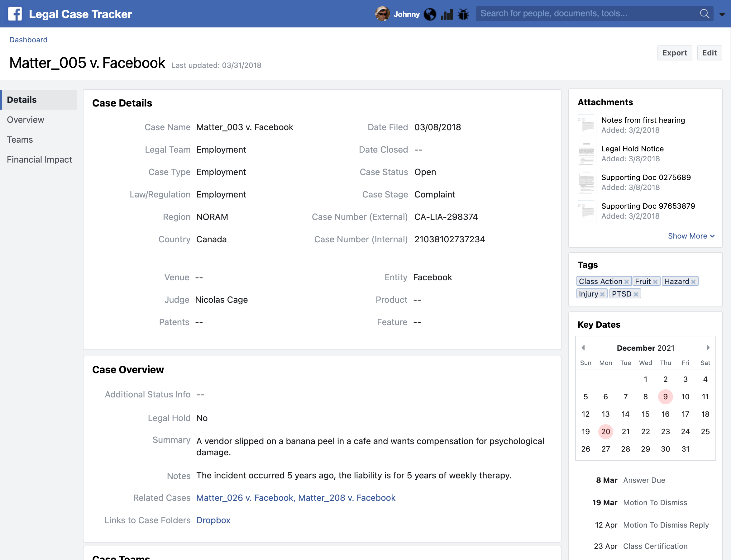Remove the PTSD tag
The height and width of the screenshot is (560, 731).
pyautogui.click(x=636, y=294)
